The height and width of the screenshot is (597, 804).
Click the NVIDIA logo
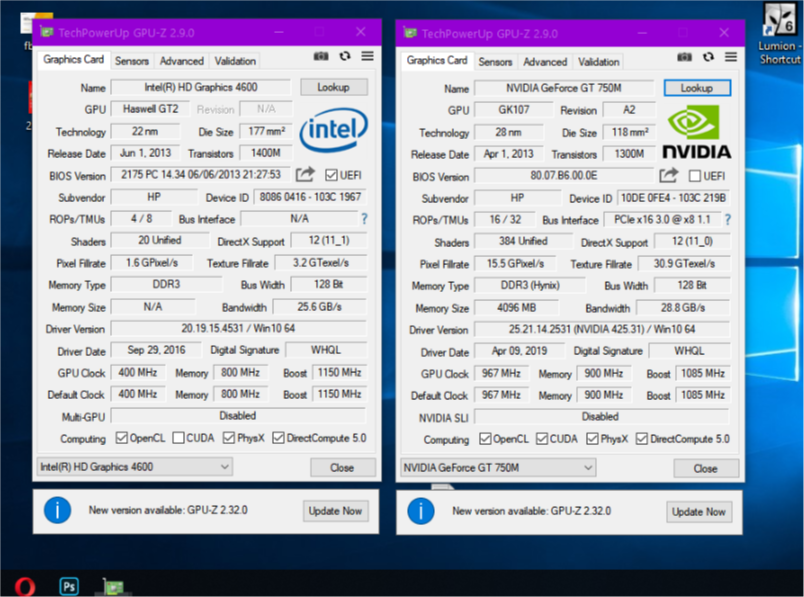[x=697, y=132]
